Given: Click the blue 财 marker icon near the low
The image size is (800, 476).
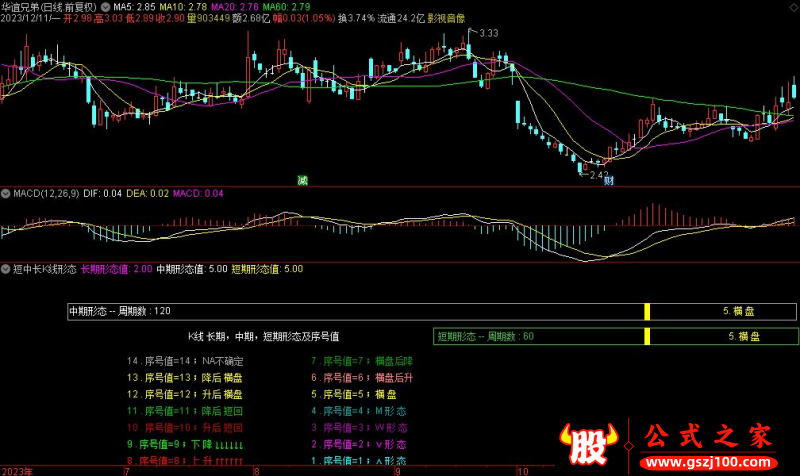Looking at the screenshot, I should [607, 181].
